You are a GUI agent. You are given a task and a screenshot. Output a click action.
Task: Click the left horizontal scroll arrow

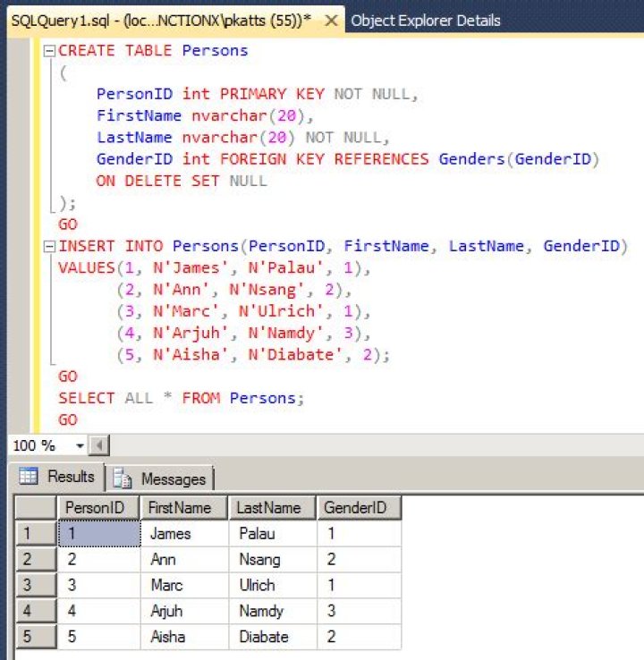100,445
